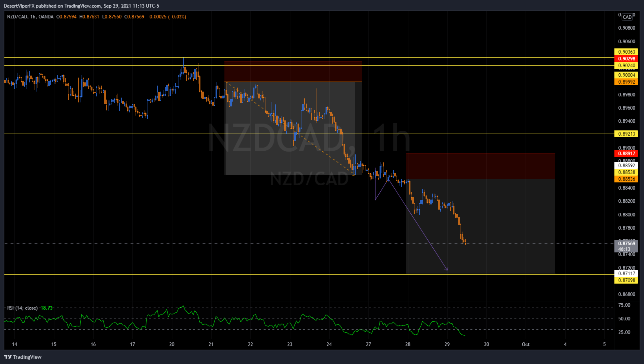The width and height of the screenshot is (644, 364).
Task: Select the yellow 0.88538 price label
Action: pos(626,172)
